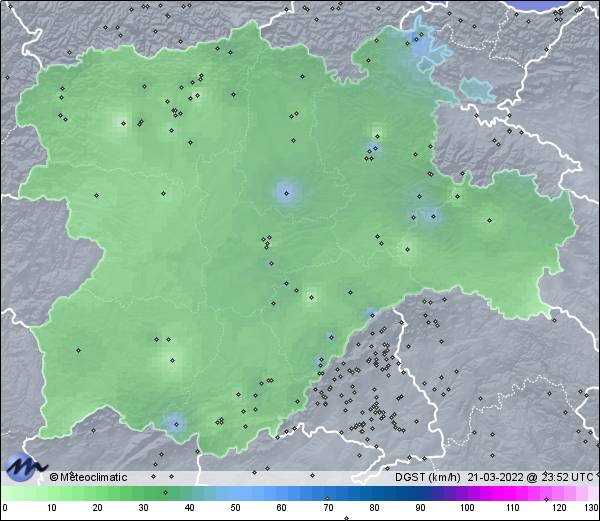
Task: Click the legend value 80
Action: coord(374,508)
